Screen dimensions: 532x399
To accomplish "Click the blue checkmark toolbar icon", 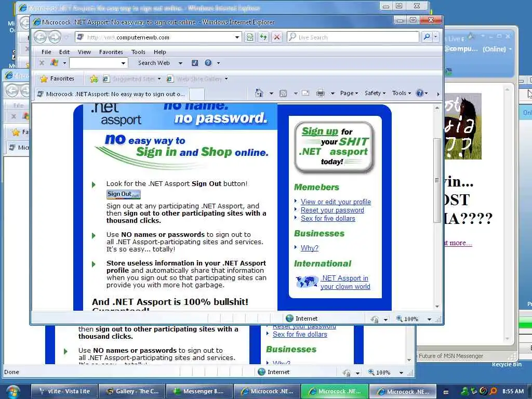I will pyautogui.click(x=195, y=63).
